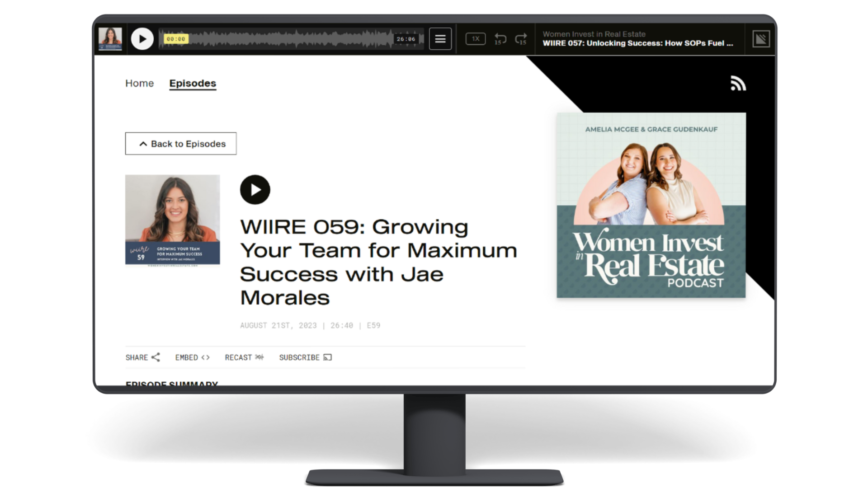The width and height of the screenshot is (868, 488).
Task: Open the 1X playback speed selector
Action: [475, 39]
